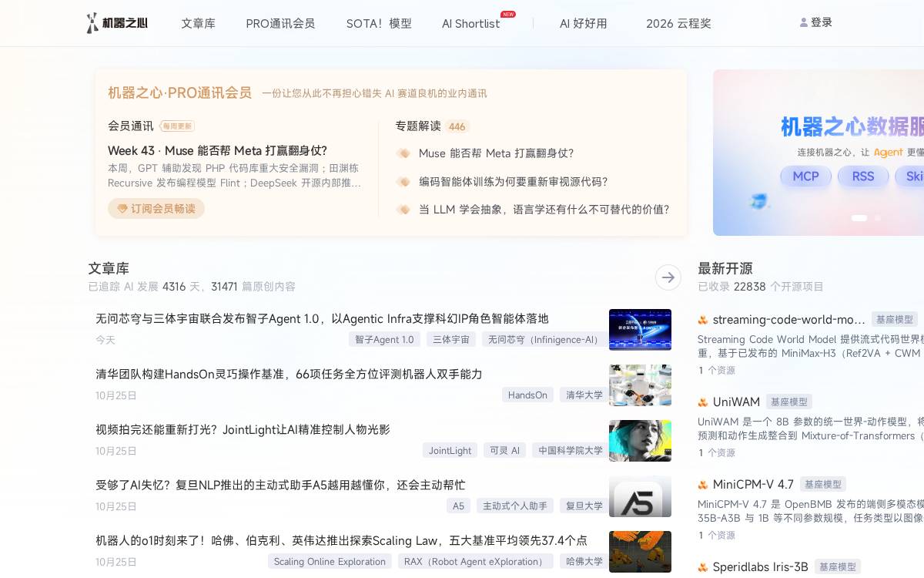Click the RAX（Robot Agent eXploration） tag

tap(475, 562)
